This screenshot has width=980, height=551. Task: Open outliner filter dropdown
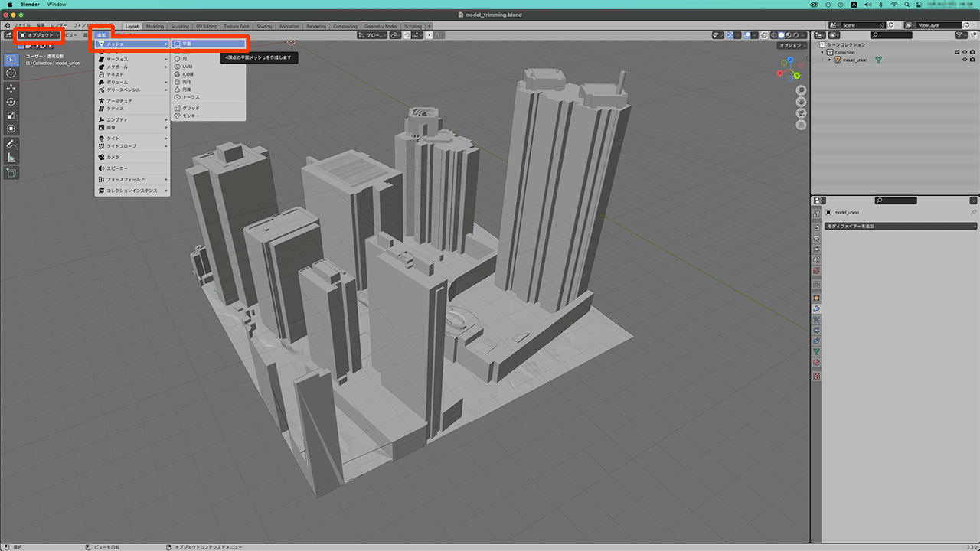point(963,35)
